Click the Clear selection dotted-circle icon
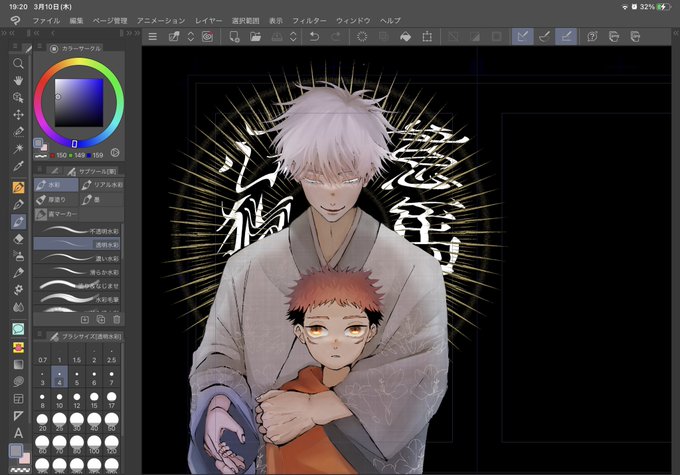Viewport: 680px width, 475px height. coord(362,37)
